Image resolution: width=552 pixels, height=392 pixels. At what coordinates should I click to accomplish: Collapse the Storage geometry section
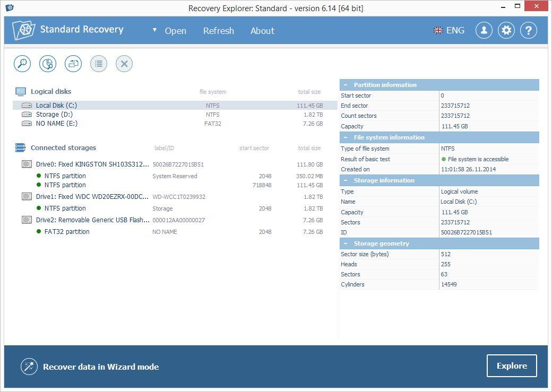(x=346, y=243)
